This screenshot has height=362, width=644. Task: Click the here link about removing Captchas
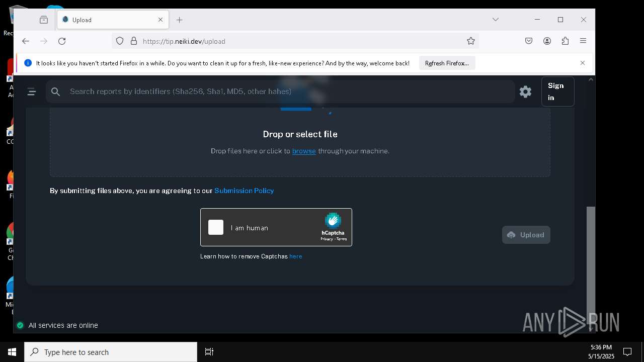point(296,256)
